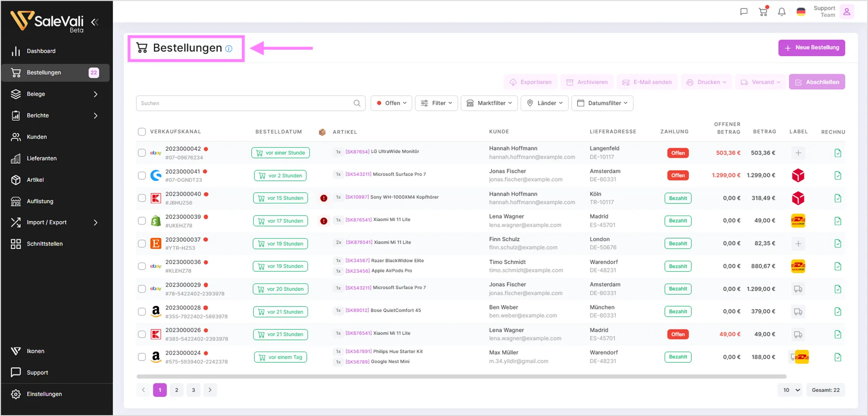This screenshot has height=416, width=868.
Task: Go to the next page arrow
Action: tap(210, 390)
